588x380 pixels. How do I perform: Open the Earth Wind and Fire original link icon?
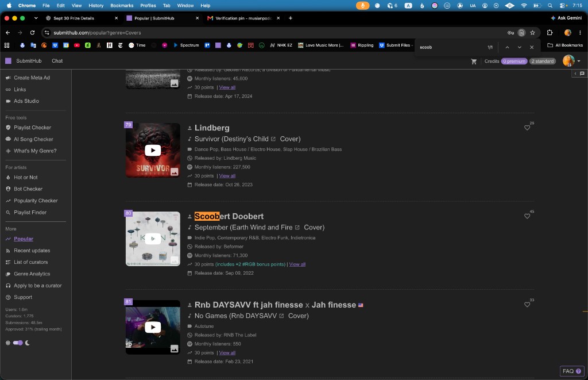(297, 228)
